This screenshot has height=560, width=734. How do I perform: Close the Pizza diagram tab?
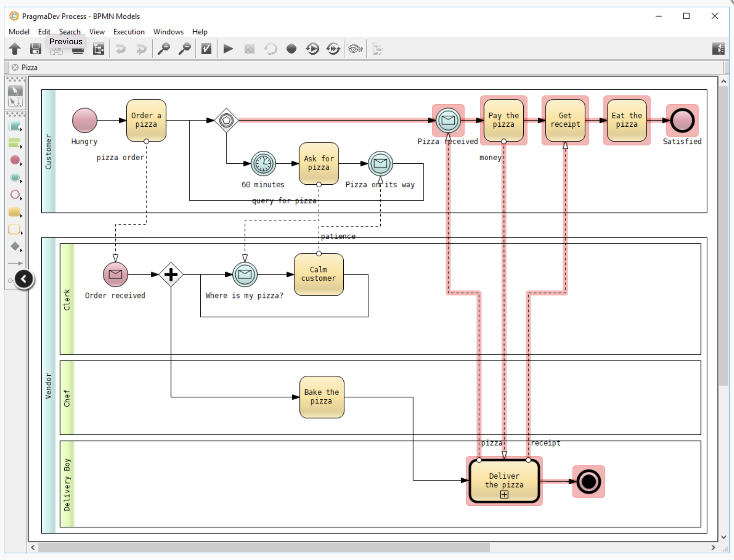(15, 67)
